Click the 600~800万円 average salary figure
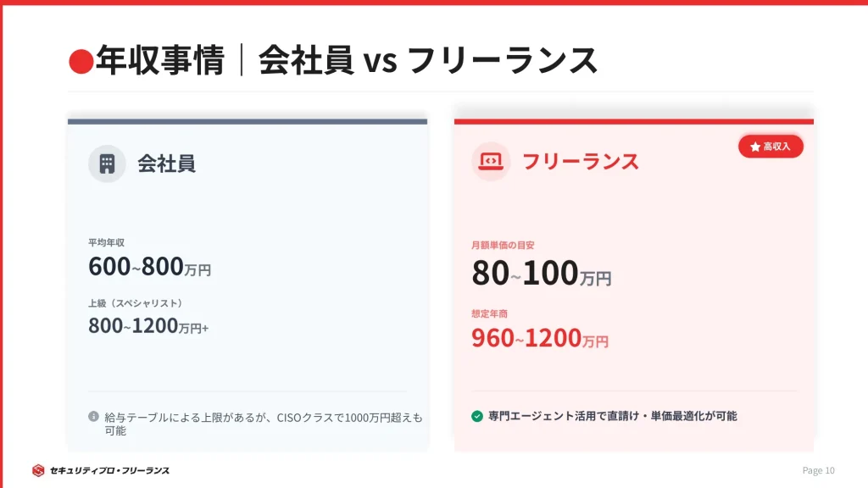868x488 pixels. click(x=149, y=267)
